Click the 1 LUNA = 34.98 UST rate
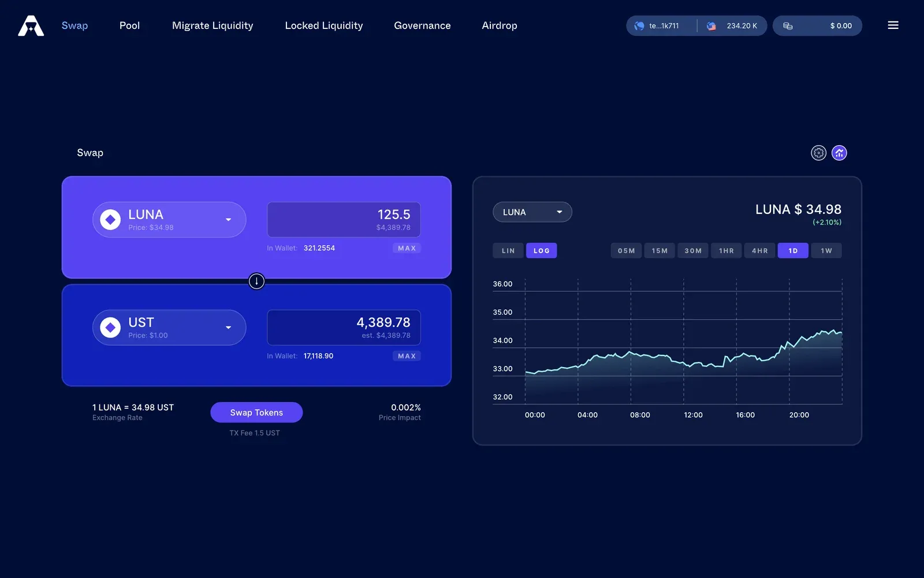The width and height of the screenshot is (924, 578). tap(133, 407)
